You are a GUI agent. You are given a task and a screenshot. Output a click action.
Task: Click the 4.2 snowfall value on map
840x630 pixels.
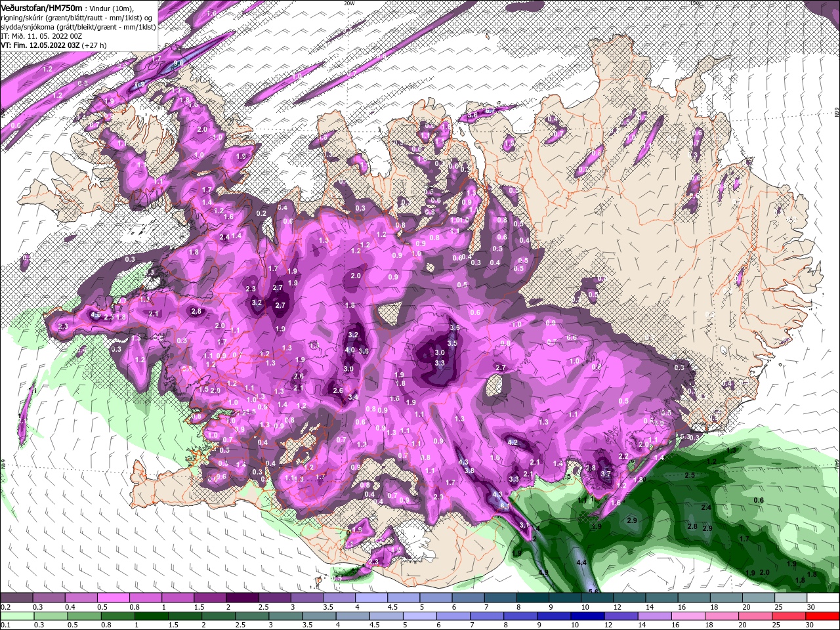(513, 442)
